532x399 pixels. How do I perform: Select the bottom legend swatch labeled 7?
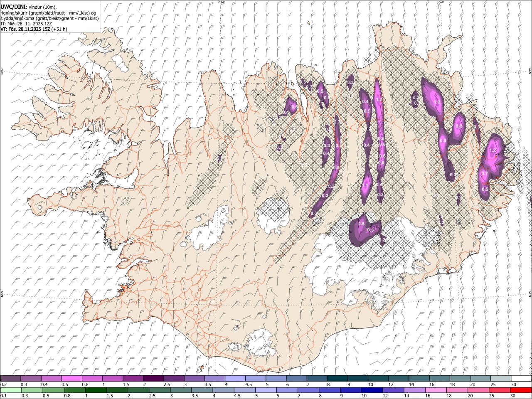(x=308, y=390)
